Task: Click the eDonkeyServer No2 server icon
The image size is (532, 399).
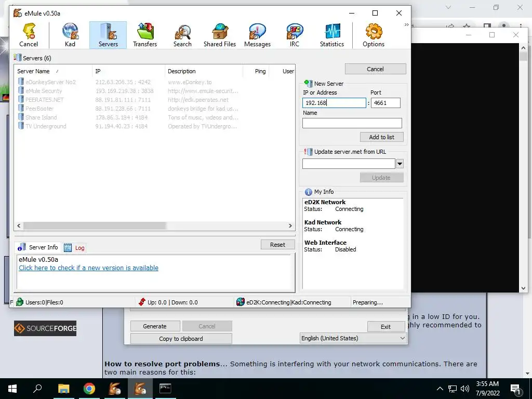Action: coord(21,82)
